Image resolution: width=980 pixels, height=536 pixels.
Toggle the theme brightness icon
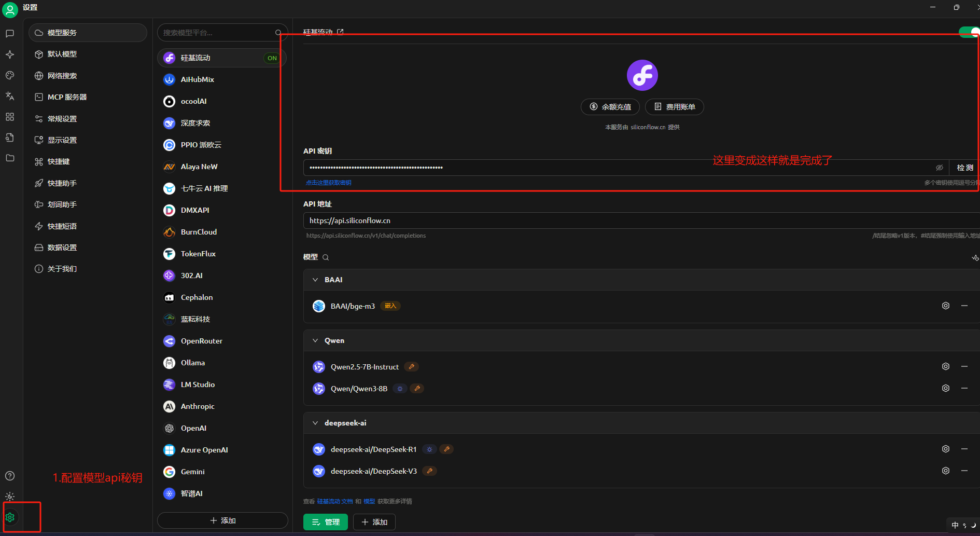pyautogui.click(x=10, y=497)
